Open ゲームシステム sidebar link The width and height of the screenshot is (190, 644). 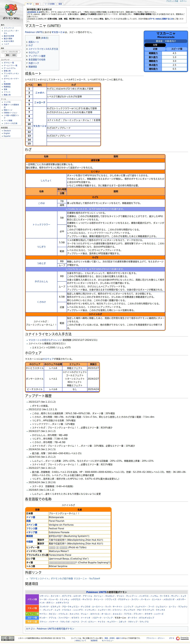[x=9, y=68]
